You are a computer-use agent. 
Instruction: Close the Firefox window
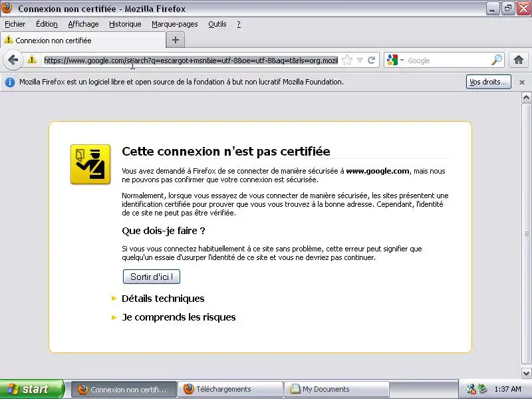tap(523, 9)
